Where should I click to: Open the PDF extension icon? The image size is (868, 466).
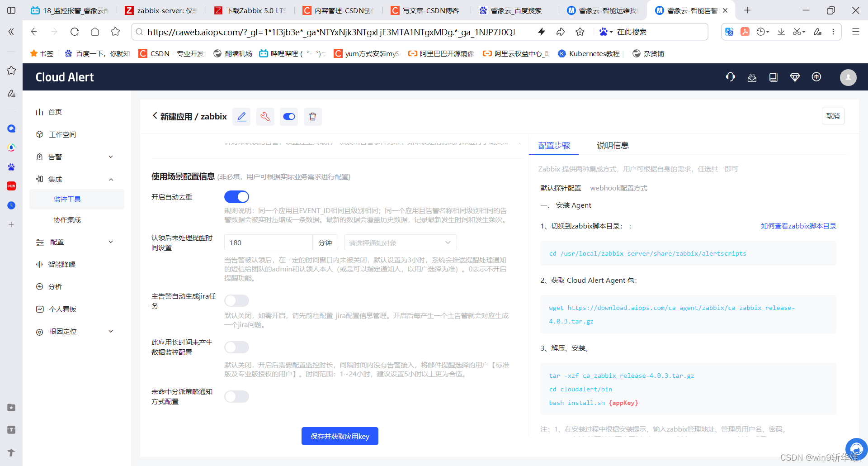pos(745,32)
